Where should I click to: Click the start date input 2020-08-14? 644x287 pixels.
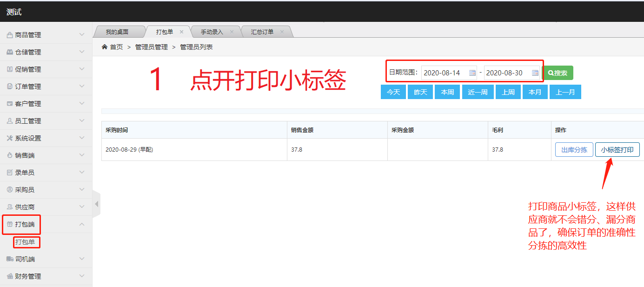coord(444,73)
